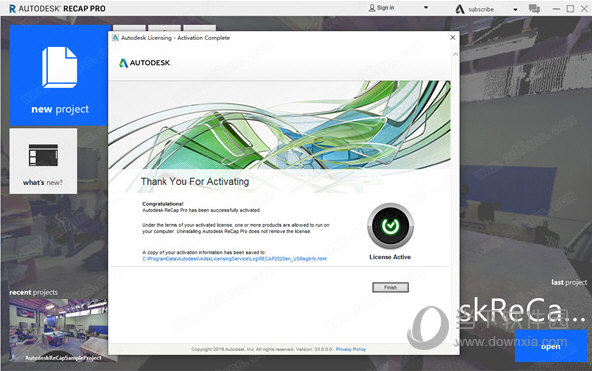Open the feedback chat bubbles icon
The height and width of the screenshot is (371, 592).
pyautogui.click(x=534, y=9)
